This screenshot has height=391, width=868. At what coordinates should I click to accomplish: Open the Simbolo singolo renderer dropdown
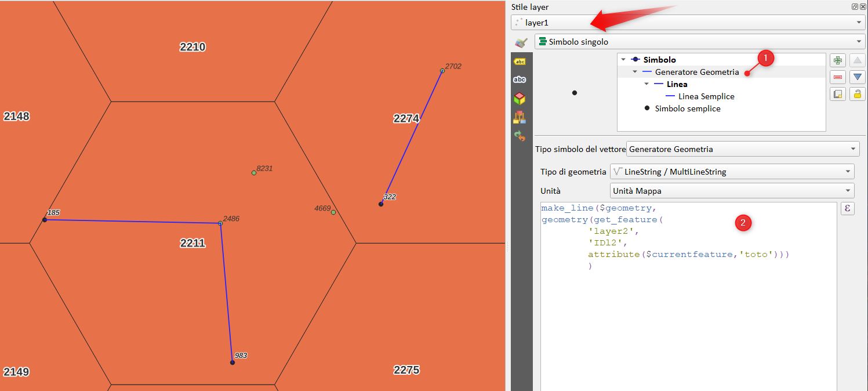[x=699, y=42]
